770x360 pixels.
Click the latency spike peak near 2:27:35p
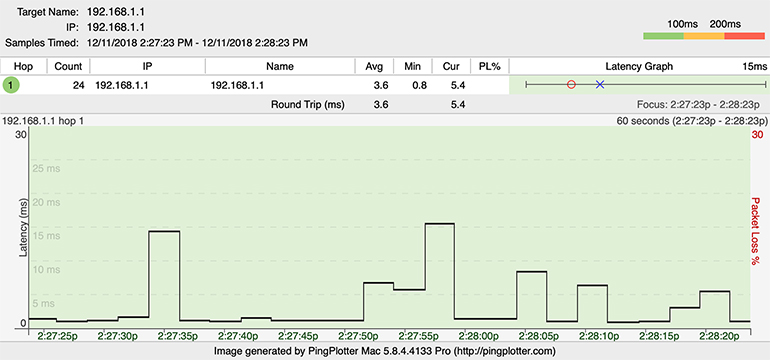(164, 231)
